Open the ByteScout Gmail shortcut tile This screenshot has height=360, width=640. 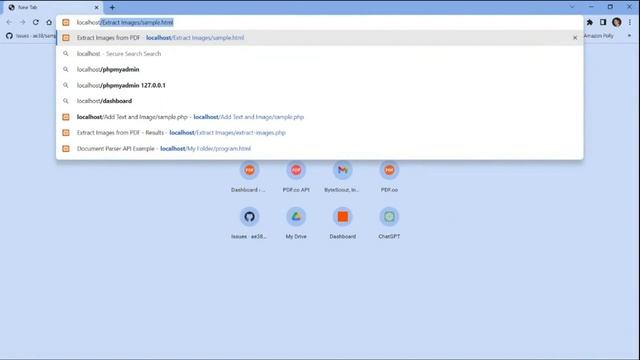pyautogui.click(x=342, y=177)
